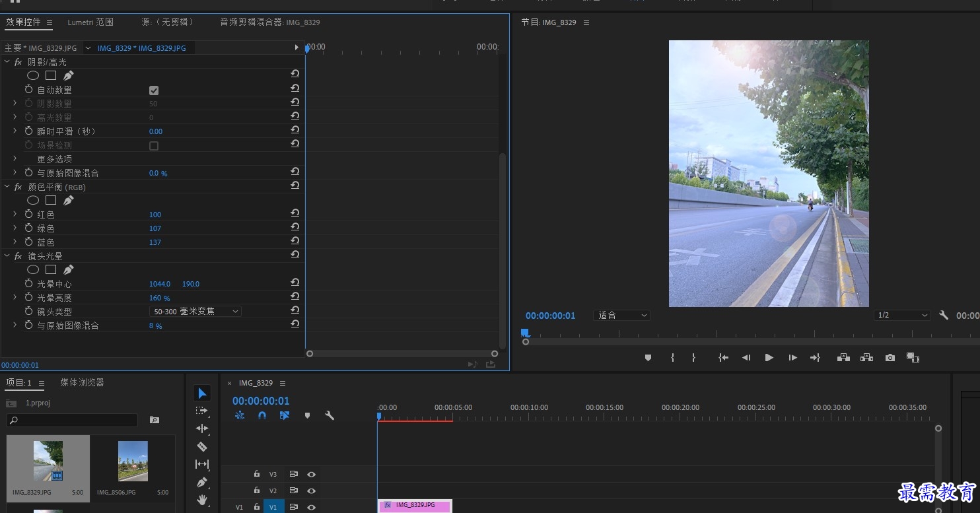This screenshot has width=980, height=513.
Task: Collapse 镜头光晕 effect group
Action: tap(7, 256)
